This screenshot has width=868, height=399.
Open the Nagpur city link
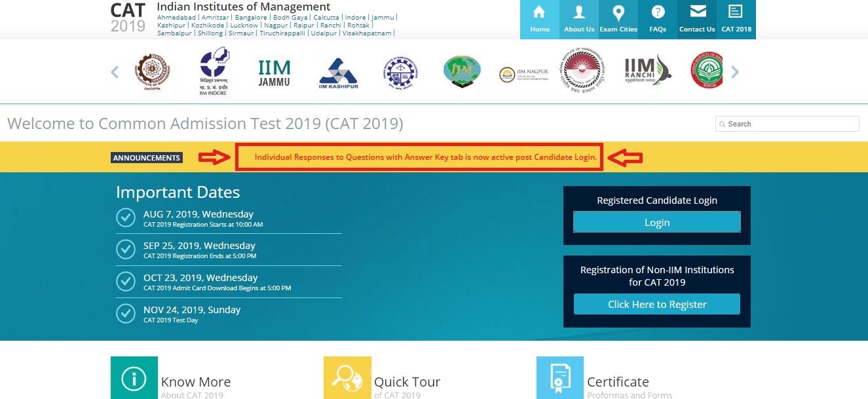(x=276, y=25)
